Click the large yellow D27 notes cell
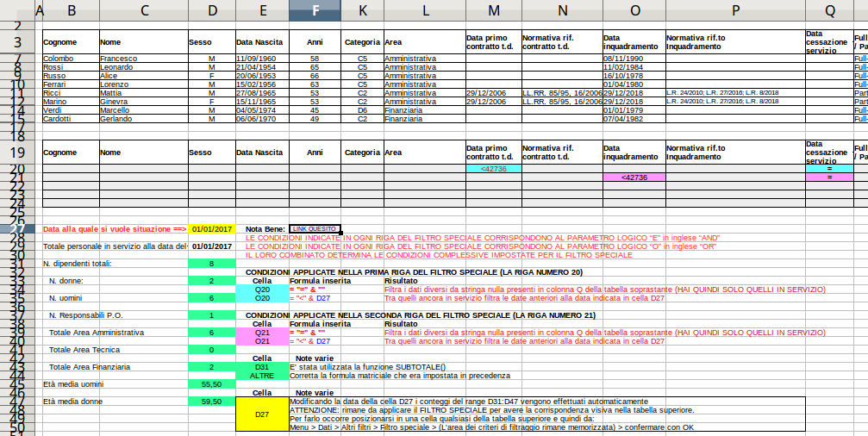The image size is (868, 436). 262,414
